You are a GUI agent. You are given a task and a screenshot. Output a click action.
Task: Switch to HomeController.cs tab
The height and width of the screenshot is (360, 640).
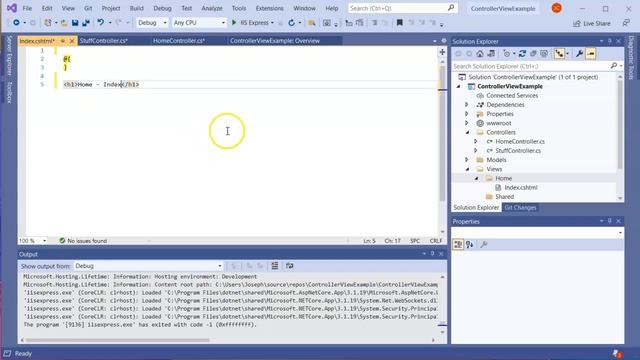click(x=179, y=41)
